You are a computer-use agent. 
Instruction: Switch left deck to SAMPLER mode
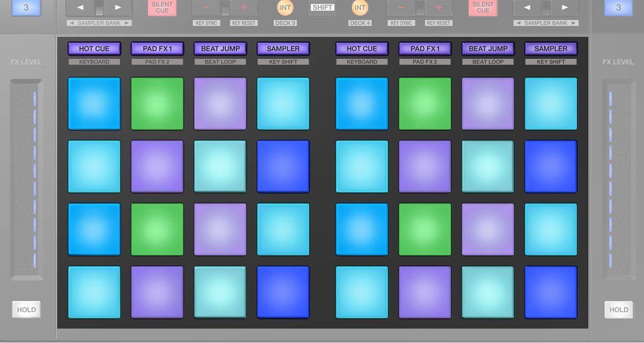click(x=283, y=49)
